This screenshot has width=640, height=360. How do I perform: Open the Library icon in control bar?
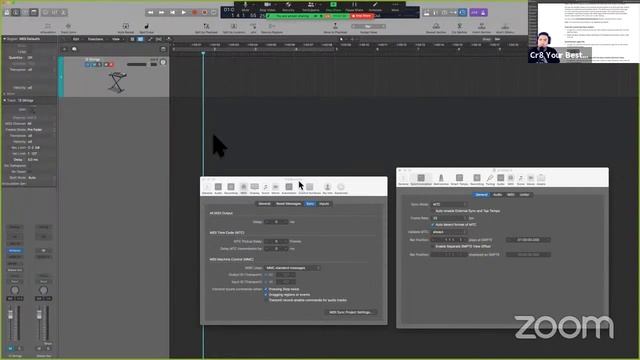[7, 13]
